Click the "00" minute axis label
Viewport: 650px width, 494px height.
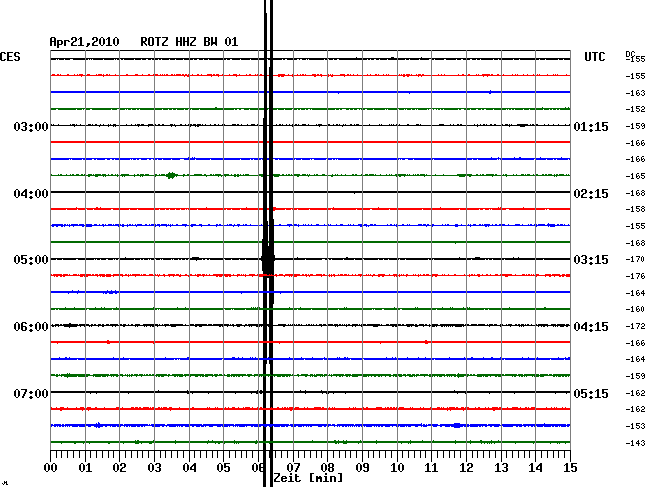pyautogui.click(x=51, y=468)
